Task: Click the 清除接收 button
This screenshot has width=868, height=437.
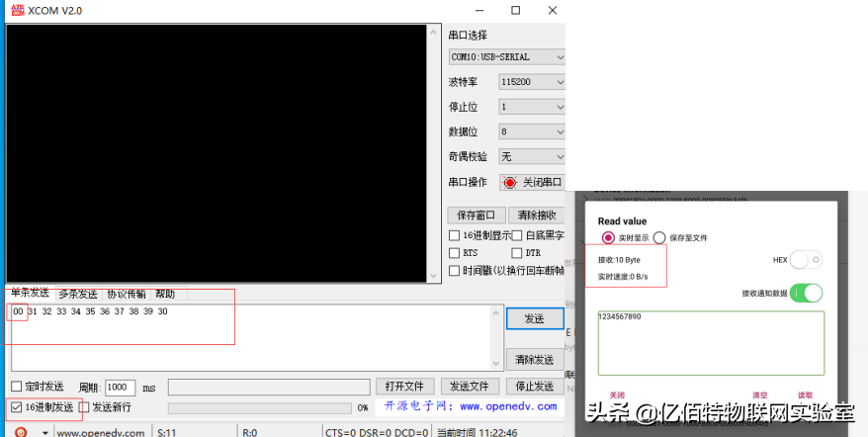Action: pos(537,215)
